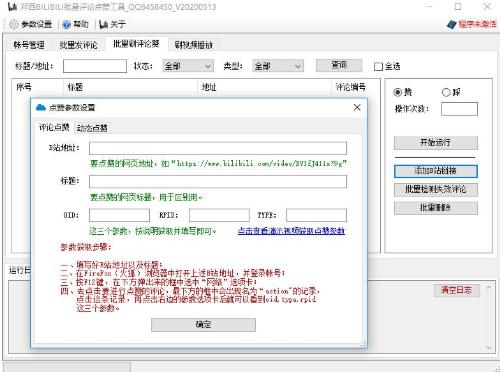
Task: Minimize the main application window
Action: [x=429, y=7]
